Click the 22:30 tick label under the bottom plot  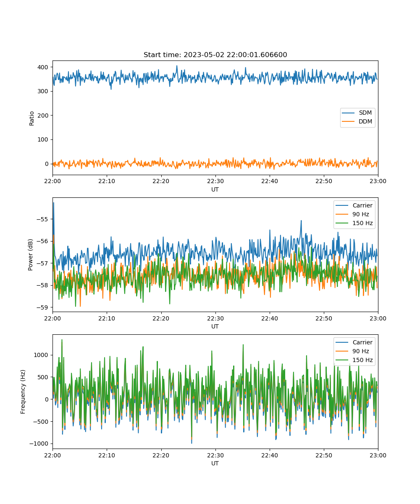(x=215, y=455)
